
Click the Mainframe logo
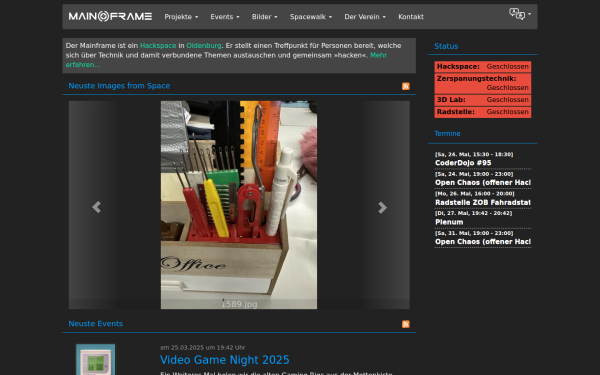[110, 16]
